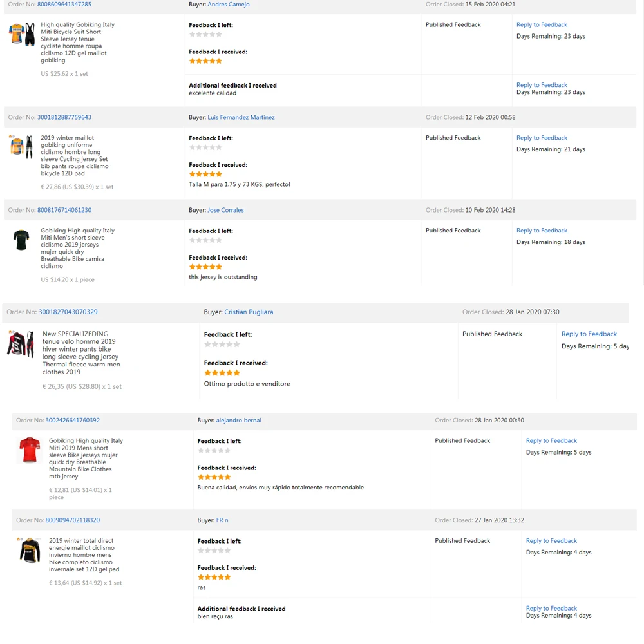Image resolution: width=644 pixels, height=644 pixels.
Task: Open order number 8008609641347285
Action: click(64, 5)
